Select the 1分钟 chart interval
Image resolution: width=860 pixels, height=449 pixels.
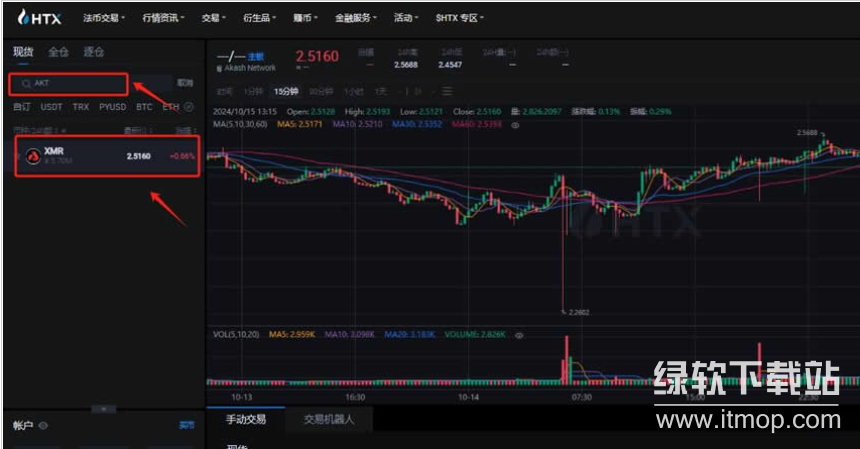tap(253, 92)
